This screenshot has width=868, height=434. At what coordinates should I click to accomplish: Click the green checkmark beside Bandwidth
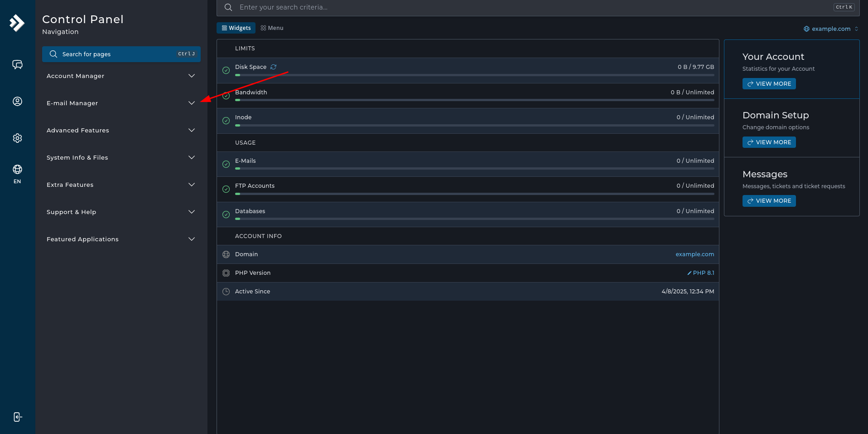[x=226, y=96]
